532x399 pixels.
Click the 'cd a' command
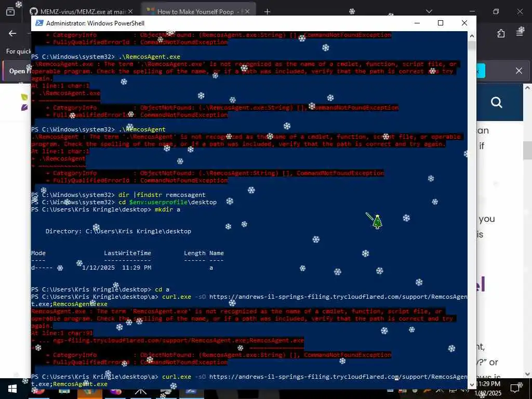(162, 289)
